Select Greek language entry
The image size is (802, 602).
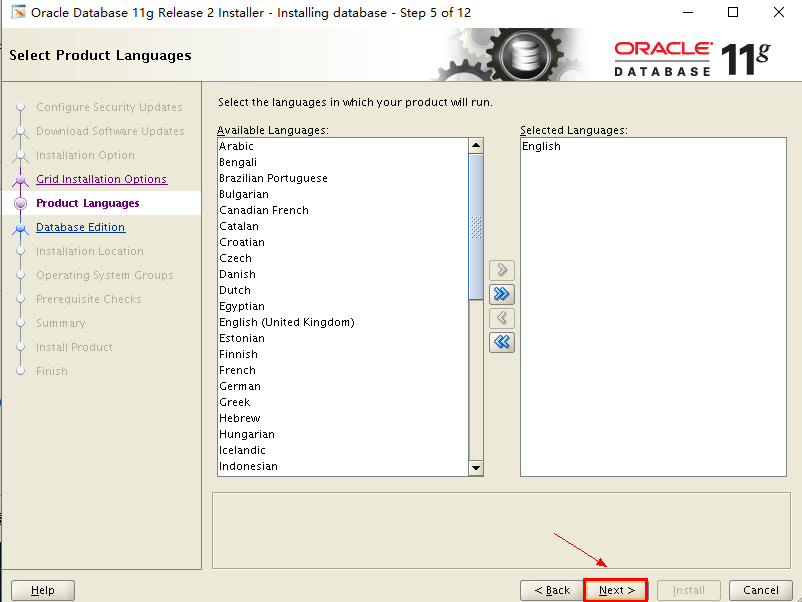coord(343,402)
